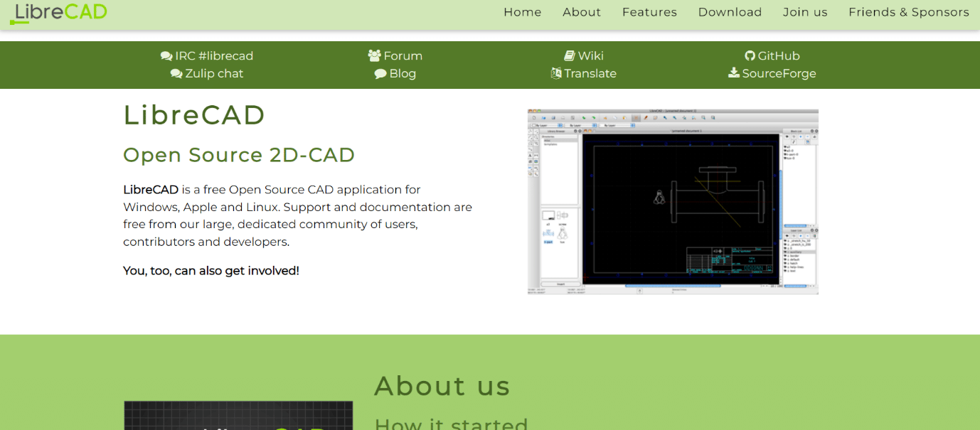Click the LibreCAD application screenshot thumbnail
The image size is (980, 430).
click(x=673, y=201)
